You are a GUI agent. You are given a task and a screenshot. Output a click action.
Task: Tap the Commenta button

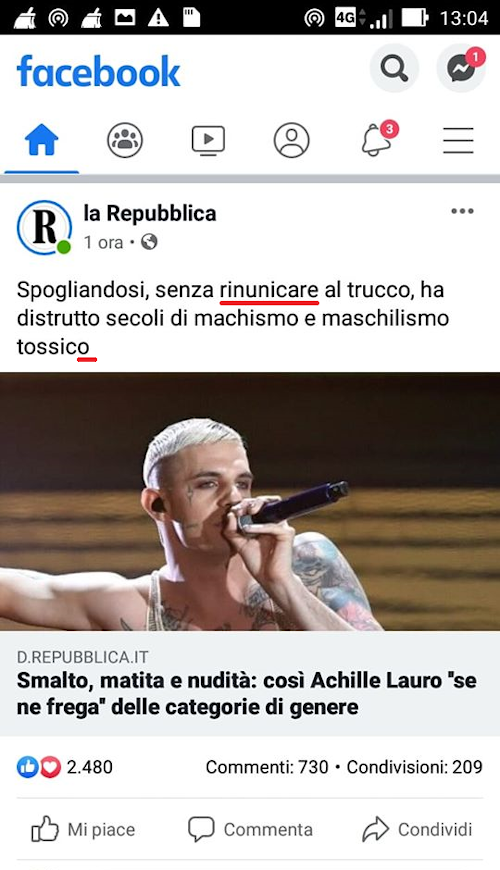[250, 829]
